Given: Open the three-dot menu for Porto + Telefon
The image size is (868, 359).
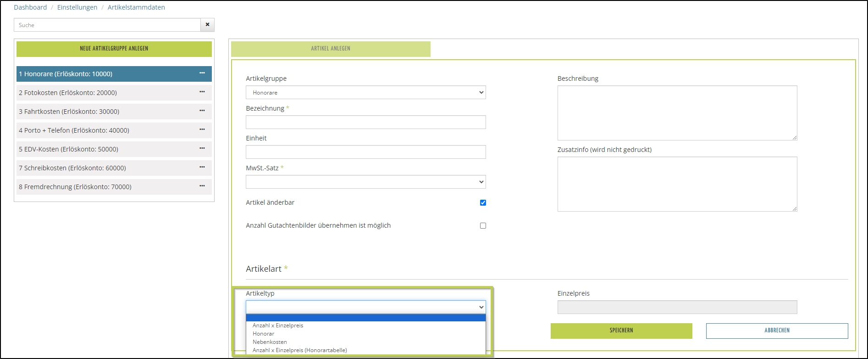Looking at the screenshot, I should [202, 130].
